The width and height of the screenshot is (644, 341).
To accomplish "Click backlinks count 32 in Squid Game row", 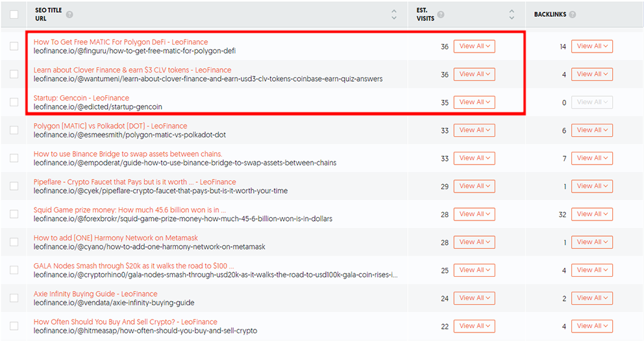I will 562,215.
